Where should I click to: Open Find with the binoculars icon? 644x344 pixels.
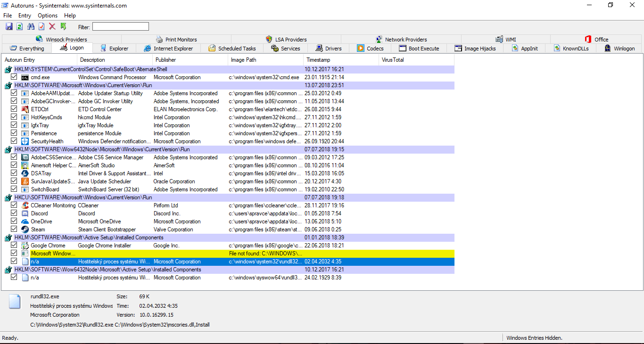point(31,27)
